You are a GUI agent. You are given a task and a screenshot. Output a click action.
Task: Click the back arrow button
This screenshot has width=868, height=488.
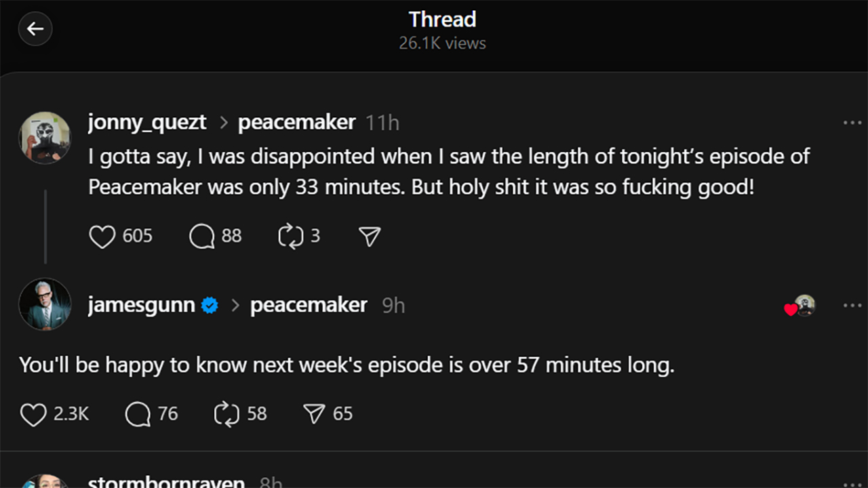35,29
